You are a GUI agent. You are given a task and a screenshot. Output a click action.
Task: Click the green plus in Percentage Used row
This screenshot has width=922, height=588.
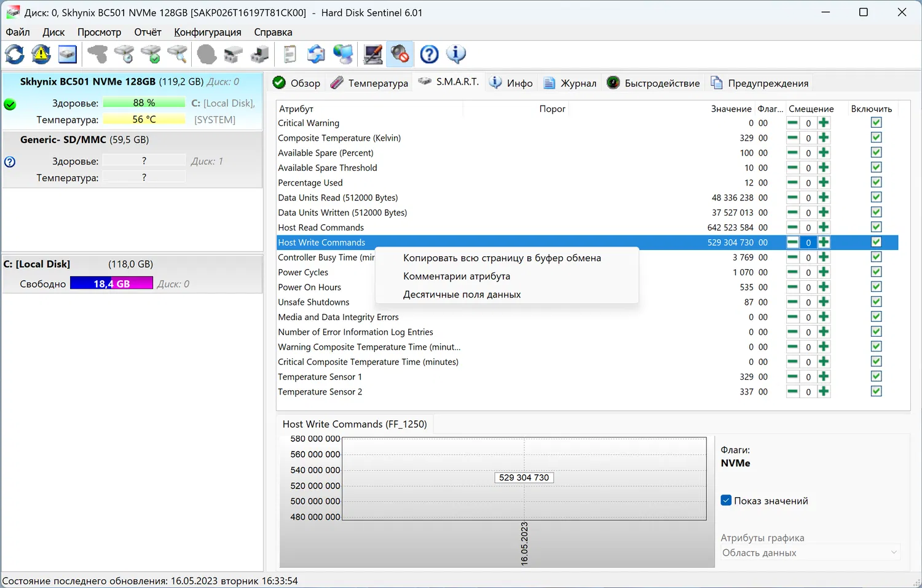(824, 182)
